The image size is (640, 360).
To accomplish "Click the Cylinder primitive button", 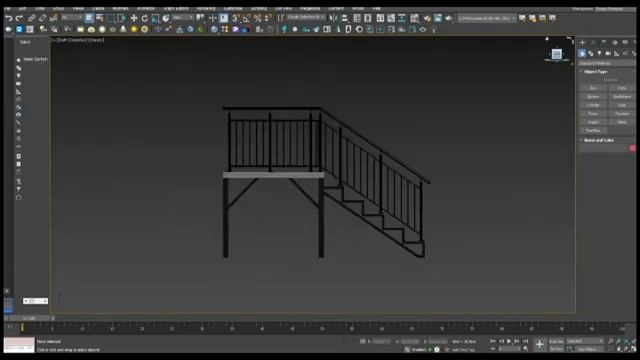I will [x=593, y=105].
